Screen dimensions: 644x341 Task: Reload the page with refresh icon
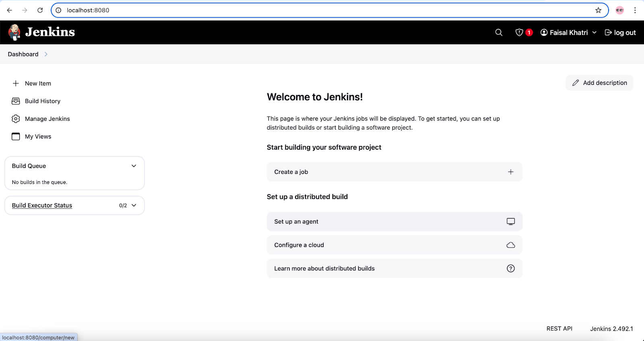pos(40,10)
